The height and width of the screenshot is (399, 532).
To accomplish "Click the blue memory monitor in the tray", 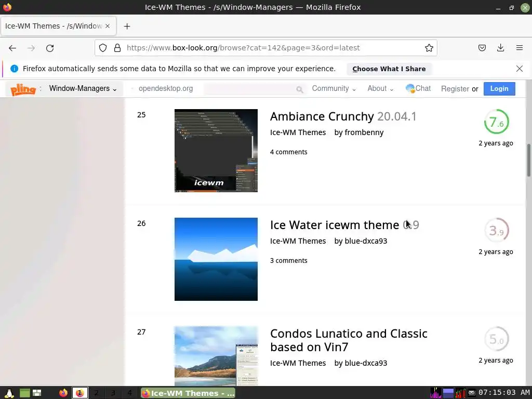I will 448,393.
